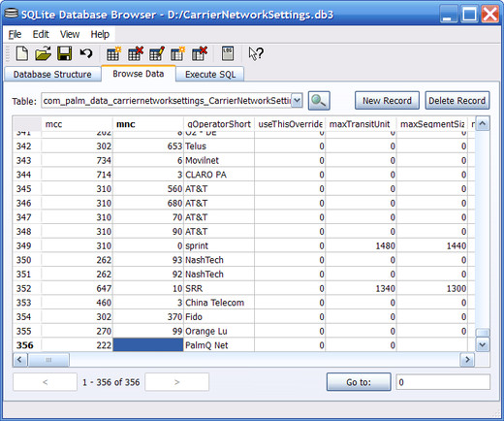Click the 1340 maxTransitUnit cell

[x=362, y=288]
